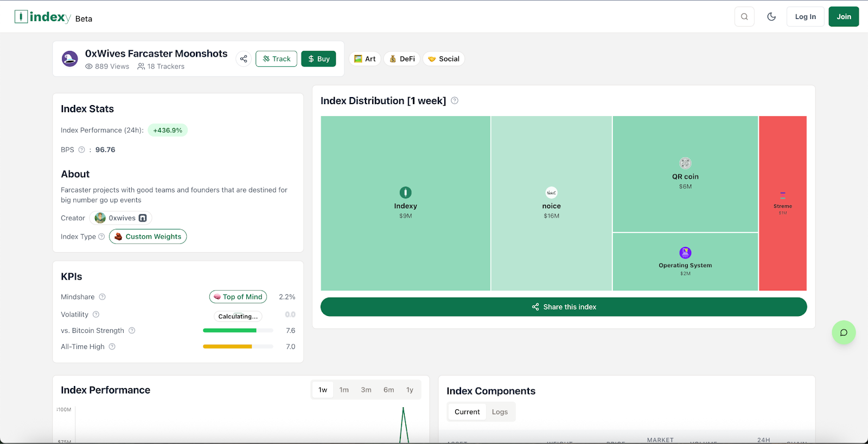Click the 96.76 BPS value
Screen dimensions: 868x444
click(105, 150)
